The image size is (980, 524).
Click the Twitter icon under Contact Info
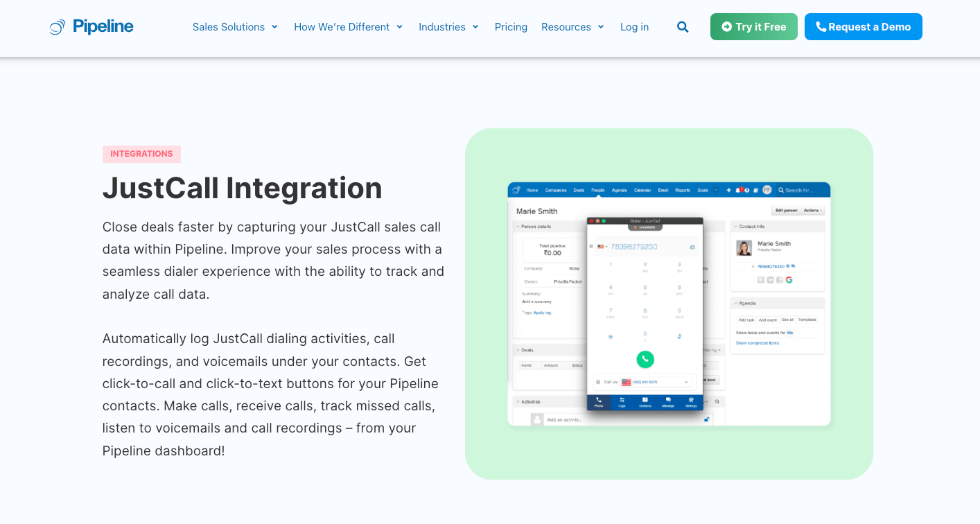click(761, 280)
